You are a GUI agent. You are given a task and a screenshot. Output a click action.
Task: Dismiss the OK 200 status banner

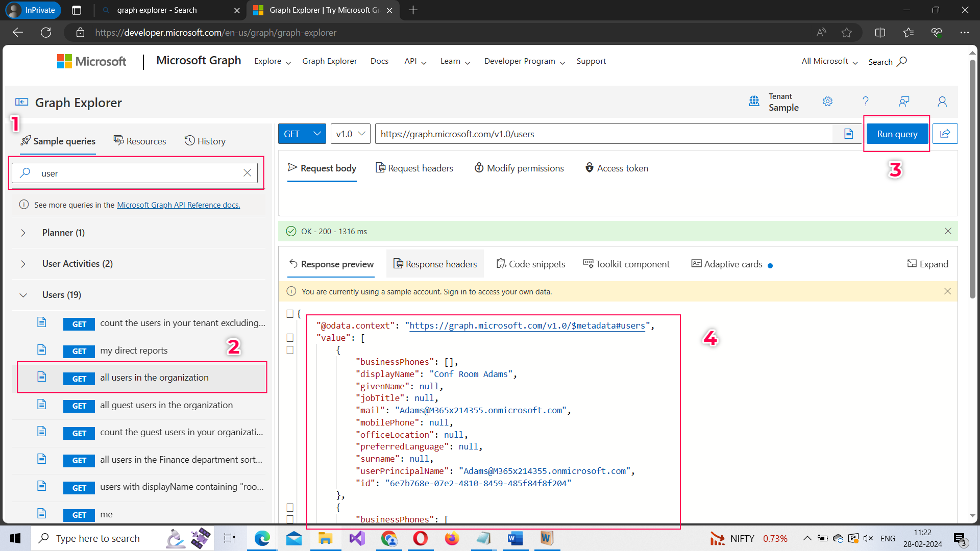pos(948,231)
